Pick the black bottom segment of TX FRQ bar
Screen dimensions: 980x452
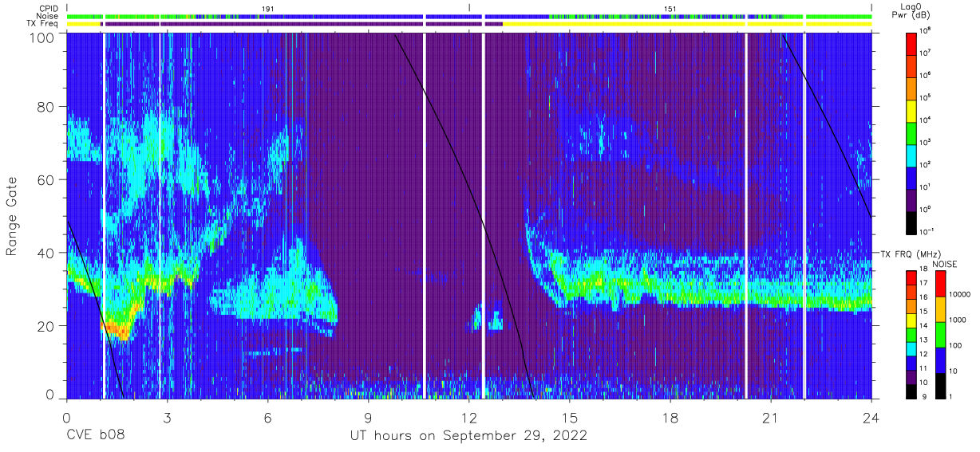[911, 390]
